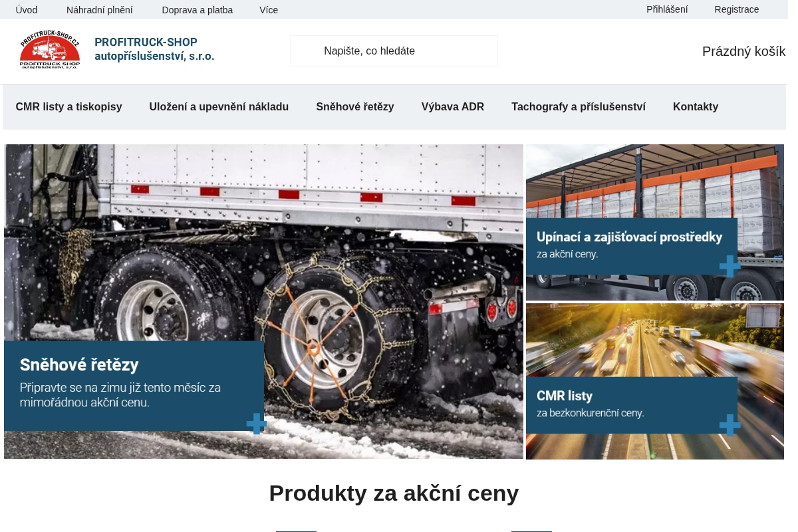This screenshot has height=532, width=798.
Task: Click the 'Sněhové řetězy' banner title
Action: point(79,365)
